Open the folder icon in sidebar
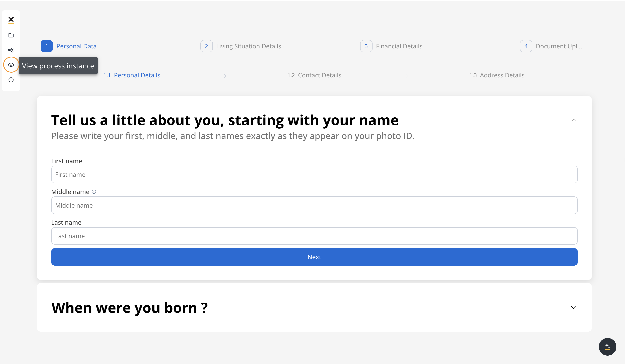Viewport: 625px width, 364px height. click(11, 35)
